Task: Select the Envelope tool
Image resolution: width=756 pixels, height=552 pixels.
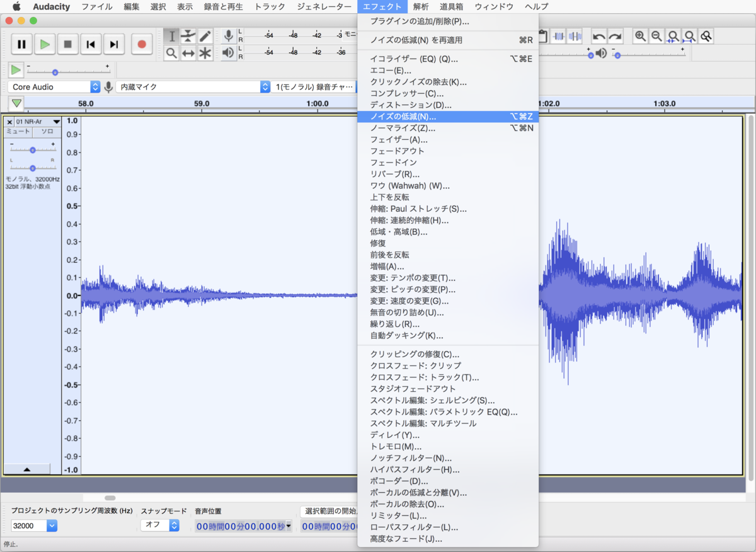Action: [x=188, y=36]
